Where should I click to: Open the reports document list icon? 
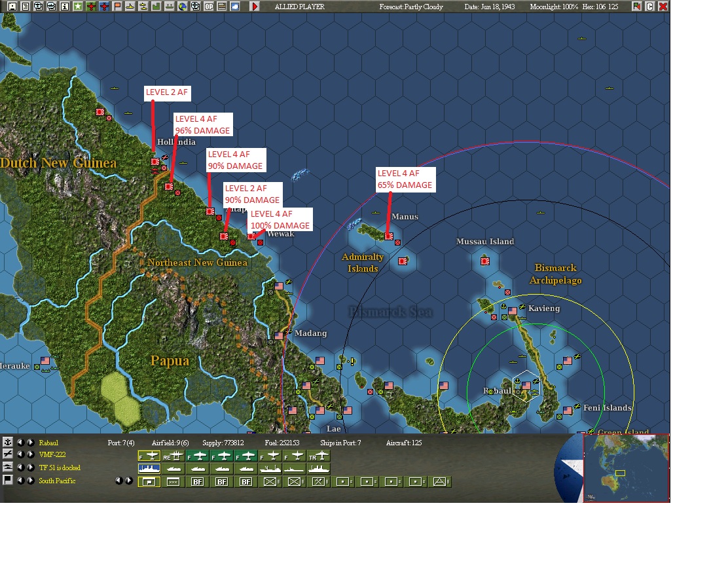point(26,7)
